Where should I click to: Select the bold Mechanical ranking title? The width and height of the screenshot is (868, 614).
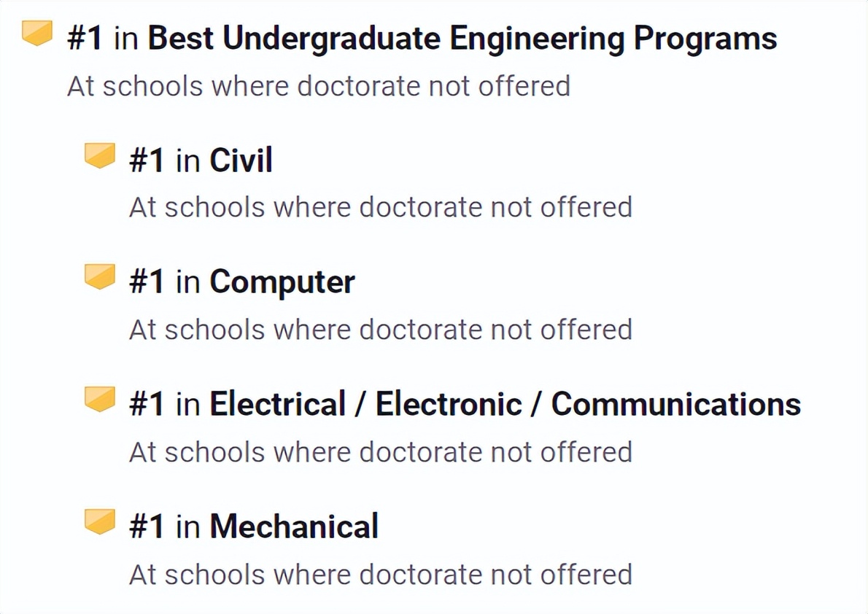[x=294, y=526]
